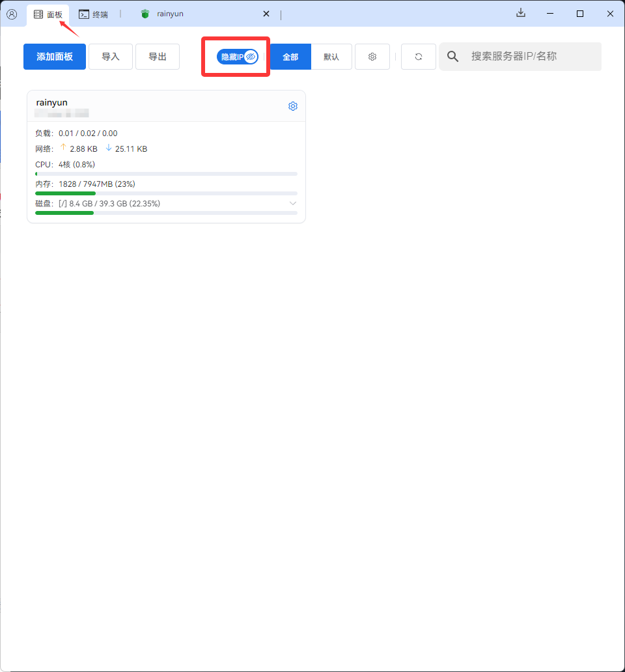625x672 pixels.
Task: Click the download arrow next to 25.11 KB
Action: (109, 148)
